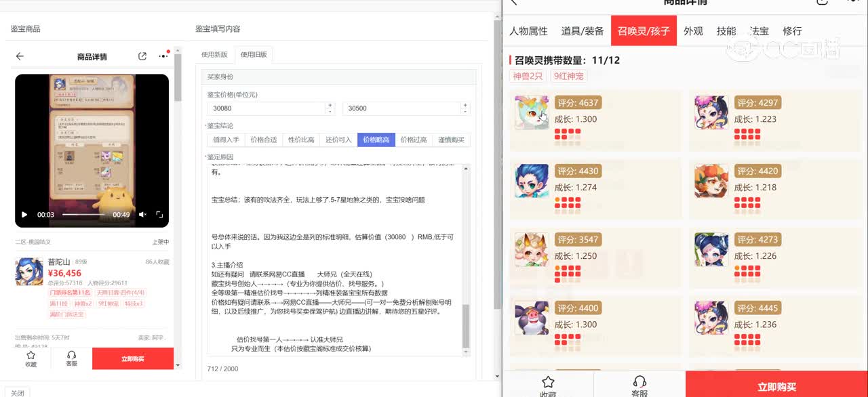
Task: Mute the preview video sound
Action: pyautogui.click(x=142, y=215)
